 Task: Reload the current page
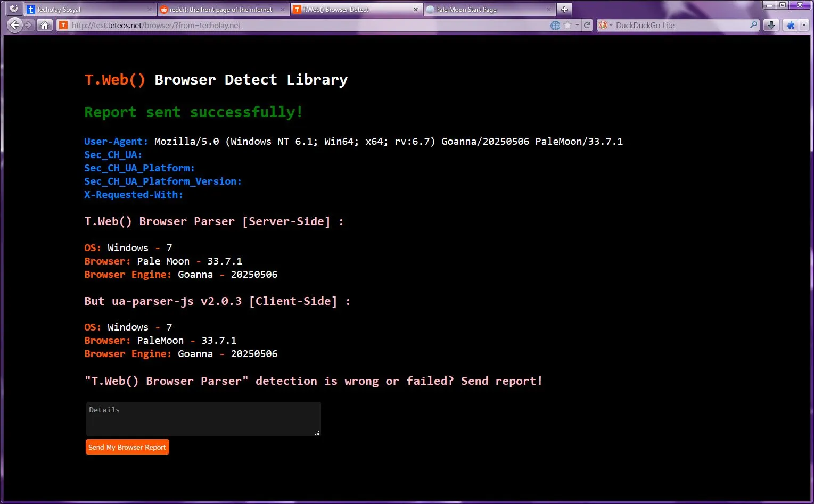pyautogui.click(x=587, y=25)
